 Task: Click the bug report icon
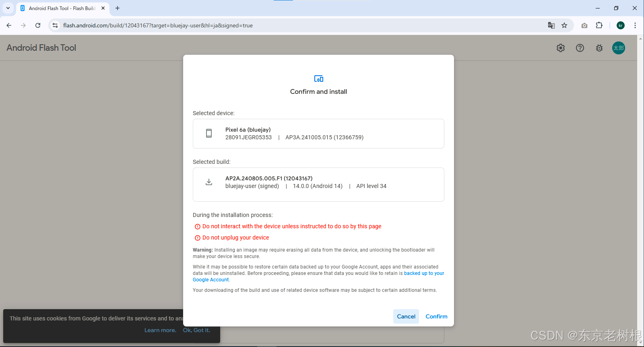point(599,48)
